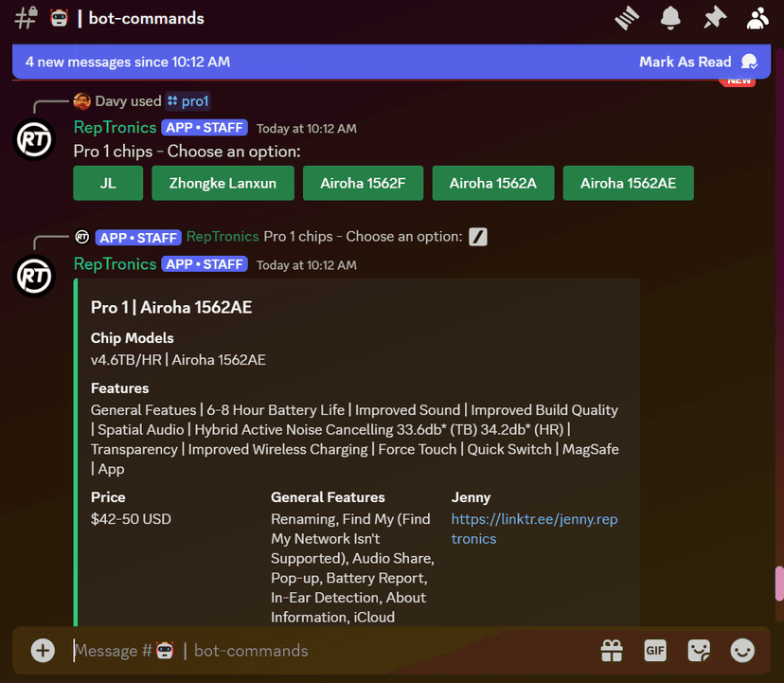Click the $42-50 USD price value
784x683 pixels.
point(131,519)
